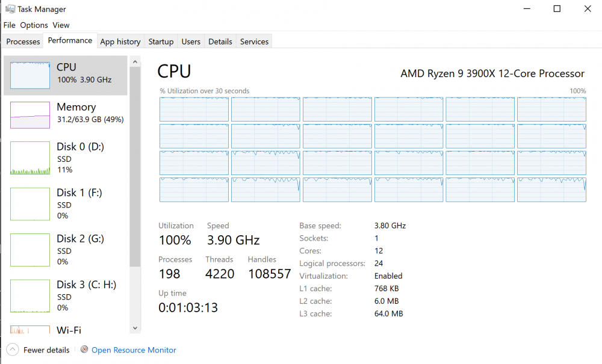Screen dimensions: 602x364
Task: Click the Sockets value 1
Action: coord(377,238)
